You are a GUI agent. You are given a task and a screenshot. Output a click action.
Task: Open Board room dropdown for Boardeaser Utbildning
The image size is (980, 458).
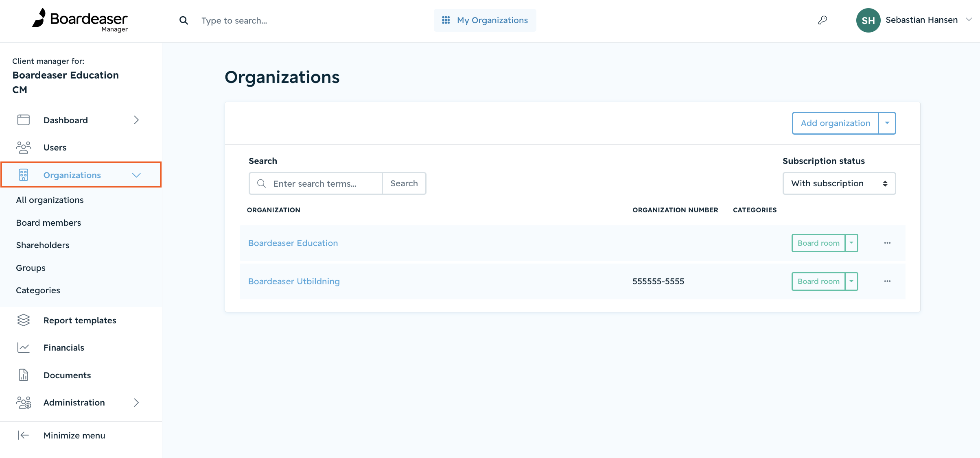click(851, 281)
